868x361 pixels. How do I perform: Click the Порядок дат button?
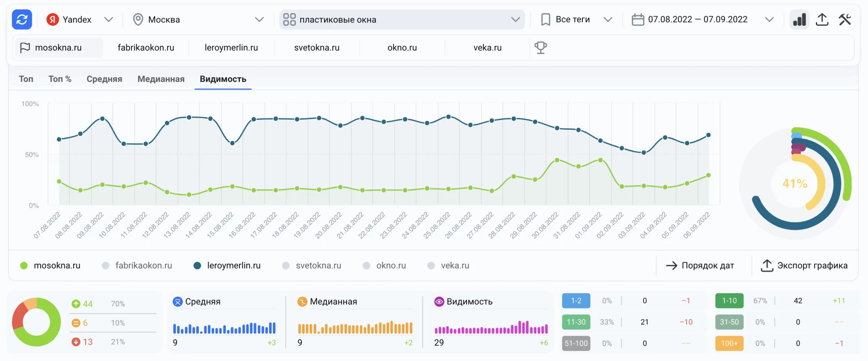click(700, 266)
